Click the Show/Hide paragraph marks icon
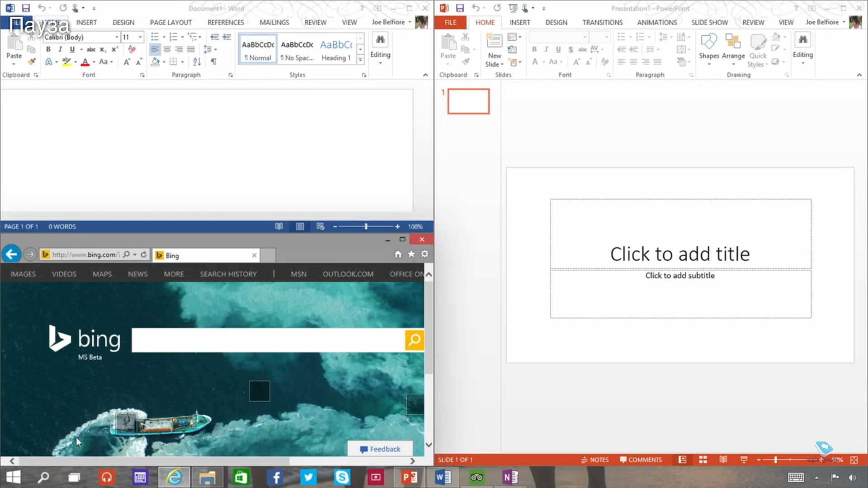Screen dimensions: 868x488 tap(213, 62)
